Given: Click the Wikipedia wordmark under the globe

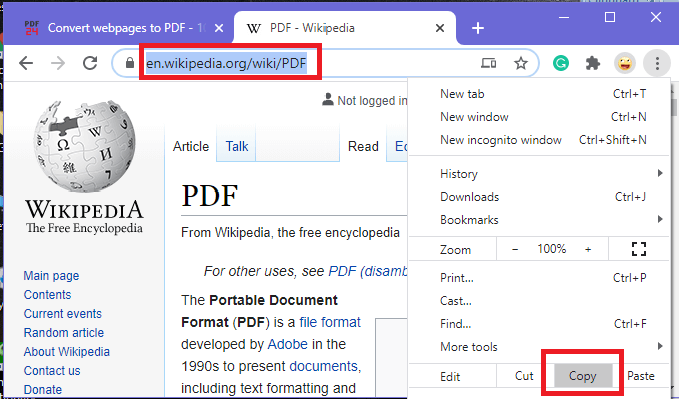Looking at the screenshot, I should point(84,209).
